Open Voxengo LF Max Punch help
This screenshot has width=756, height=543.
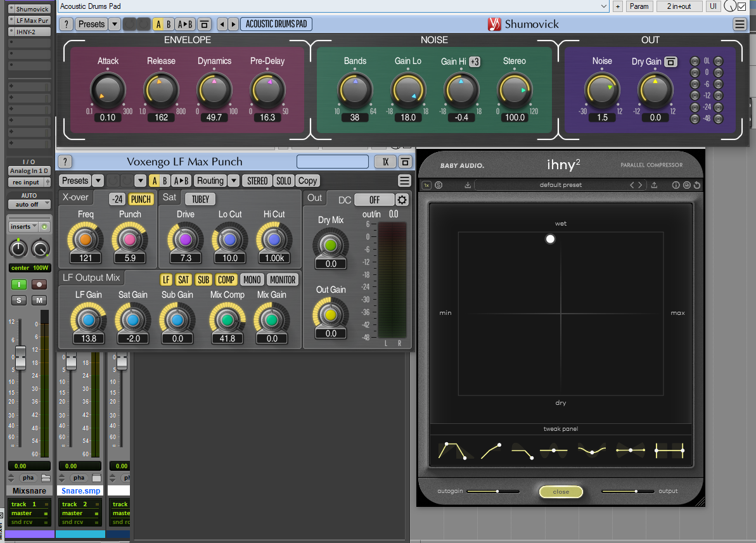(x=65, y=162)
